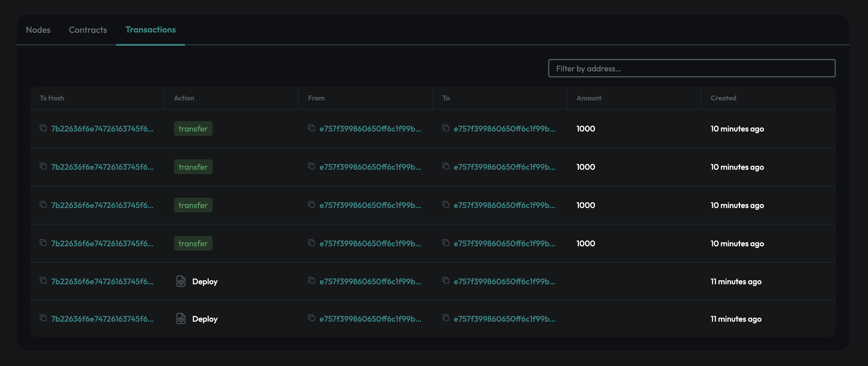Screen dimensions: 868x366
Task: Open From address link in third transfer row
Action: [370, 205]
